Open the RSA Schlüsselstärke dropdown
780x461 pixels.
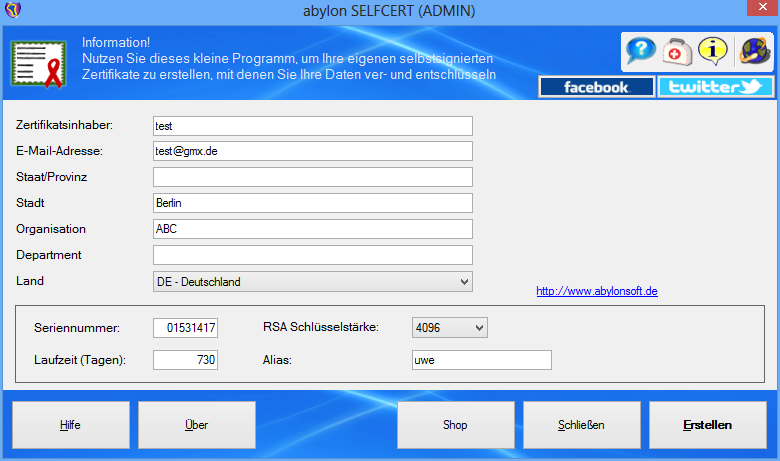pyautogui.click(x=450, y=328)
